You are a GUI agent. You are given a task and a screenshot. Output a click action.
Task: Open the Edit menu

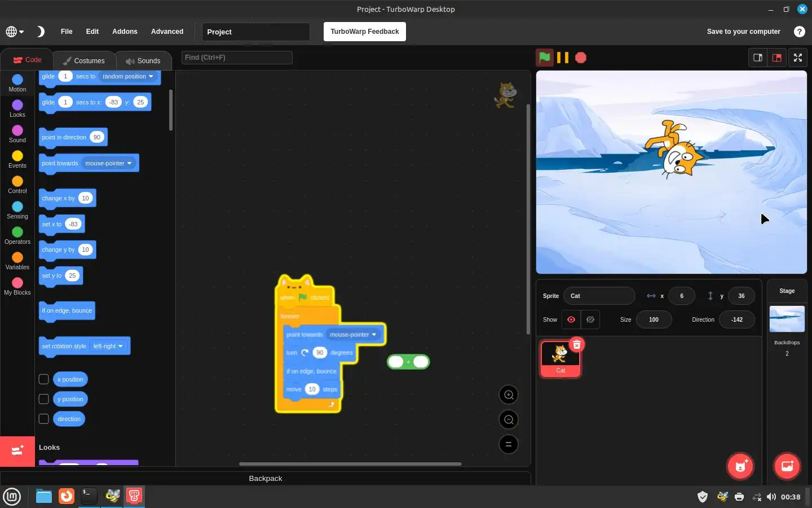coord(92,32)
